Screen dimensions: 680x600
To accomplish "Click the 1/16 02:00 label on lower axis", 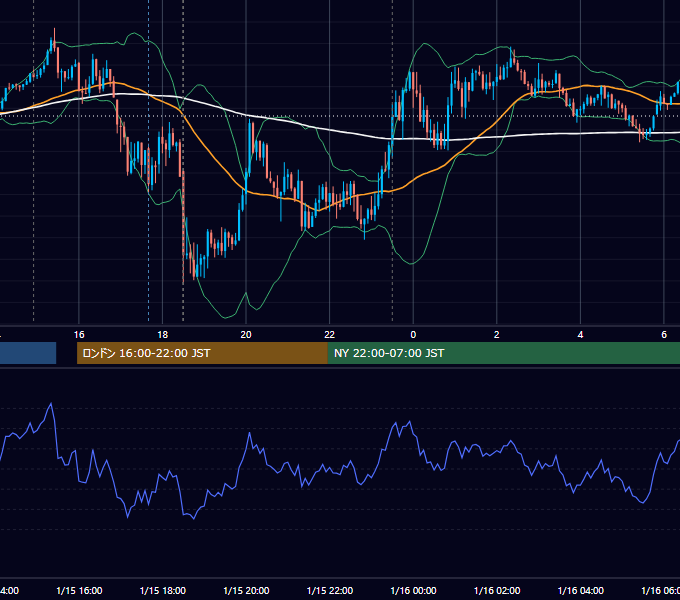I will click(497, 590).
